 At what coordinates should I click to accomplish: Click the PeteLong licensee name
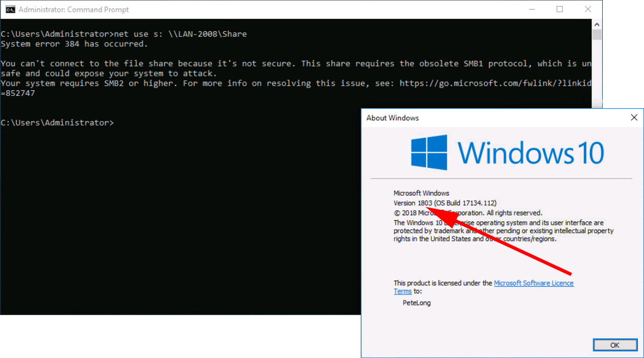[417, 303]
